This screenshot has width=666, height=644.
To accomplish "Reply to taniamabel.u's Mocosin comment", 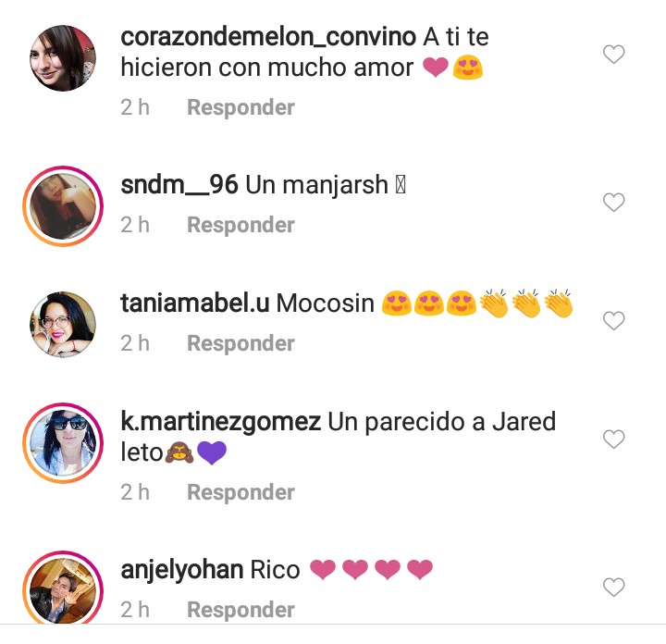I will (x=240, y=343).
